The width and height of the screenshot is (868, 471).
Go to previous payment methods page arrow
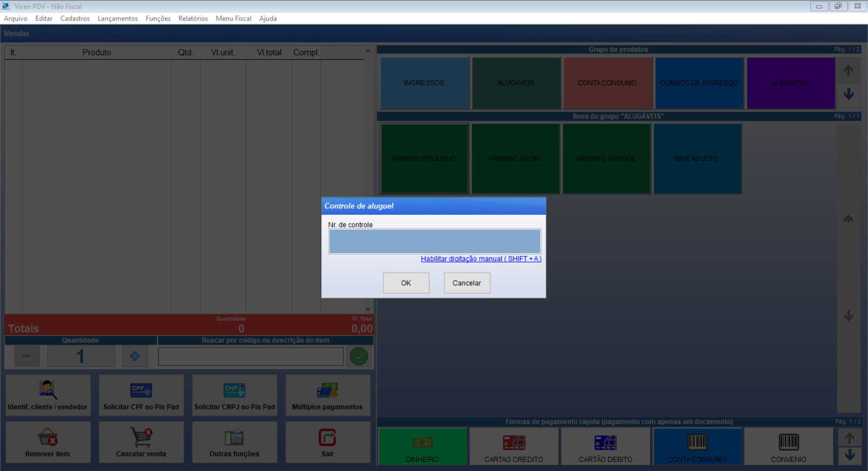pyautogui.click(x=849, y=438)
